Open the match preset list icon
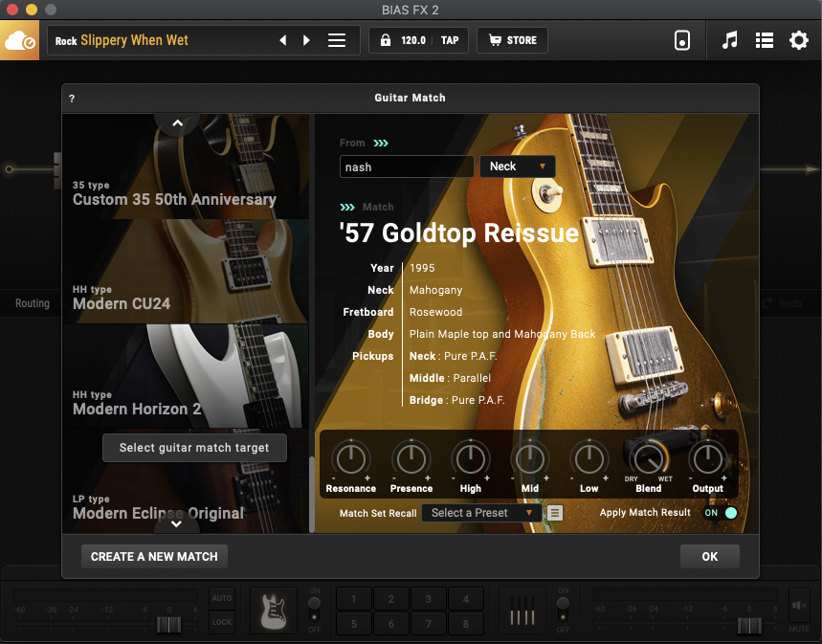The height and width of the screenshot is (644, 822). point(555,513)
